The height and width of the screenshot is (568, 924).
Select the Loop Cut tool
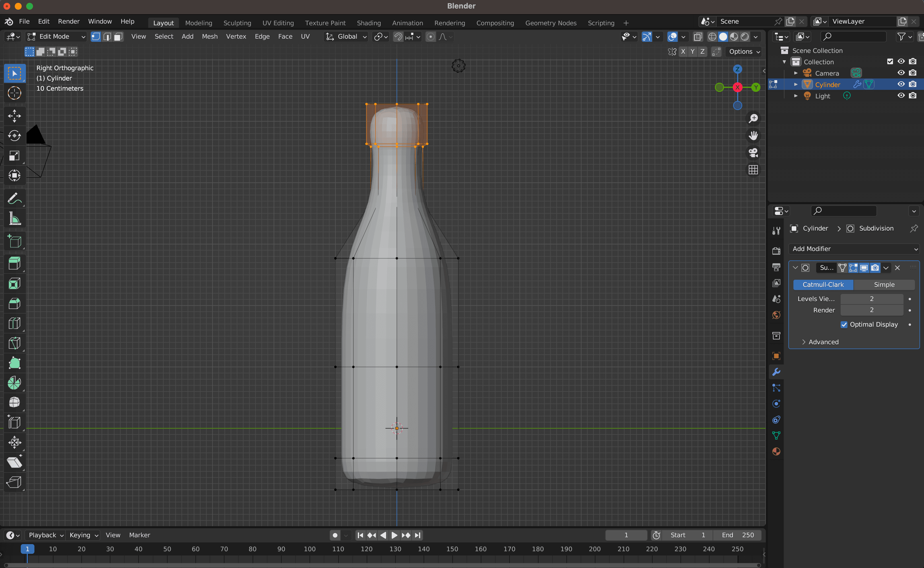[15, 323]
